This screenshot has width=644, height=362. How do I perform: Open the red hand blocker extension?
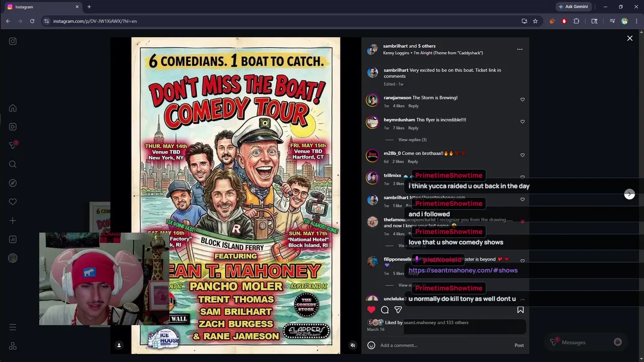(564, 21)
